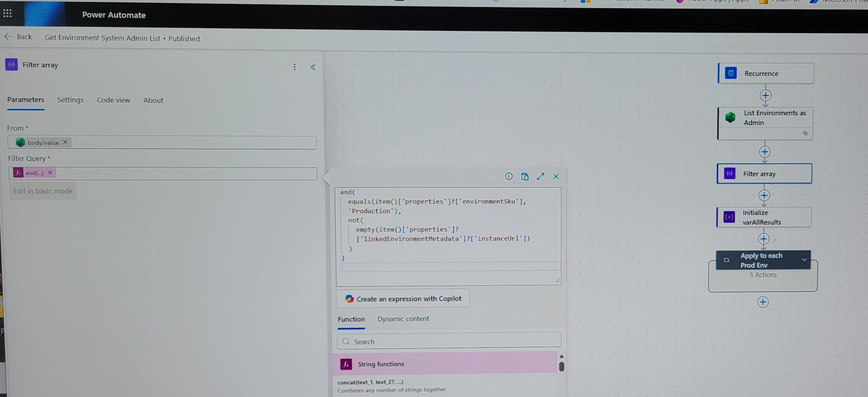
Task: Click the Filter Query input field
Action: (x=163, y=173)
